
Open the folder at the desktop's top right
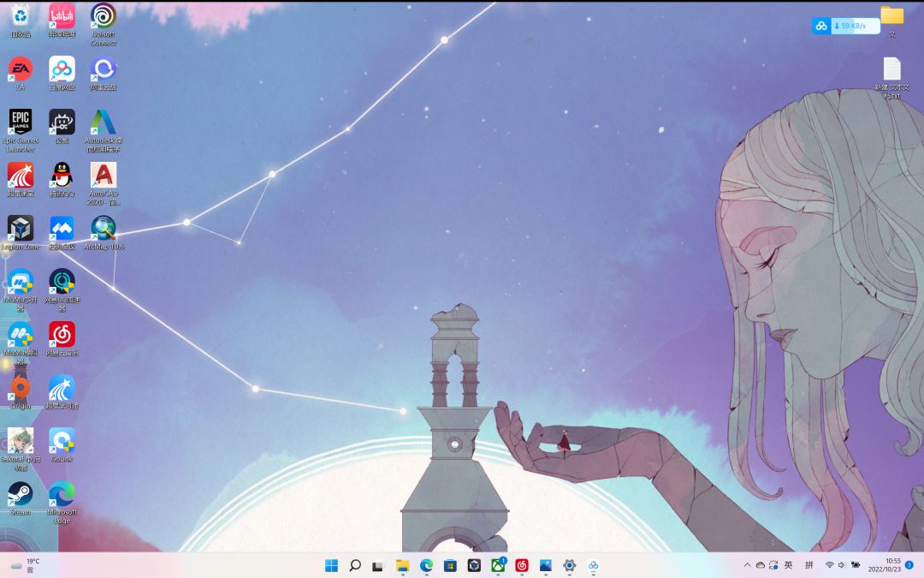coord(891,21)
